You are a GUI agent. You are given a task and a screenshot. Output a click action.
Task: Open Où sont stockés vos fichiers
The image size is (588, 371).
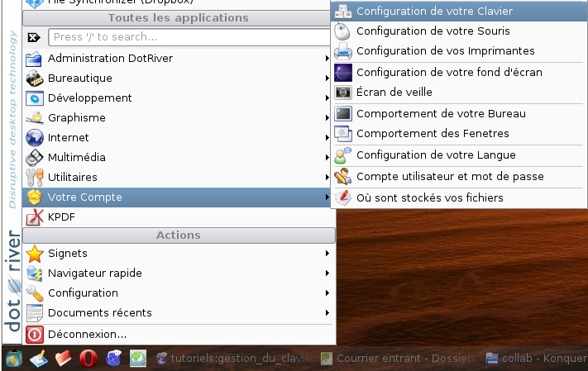(x=429, y=197)
